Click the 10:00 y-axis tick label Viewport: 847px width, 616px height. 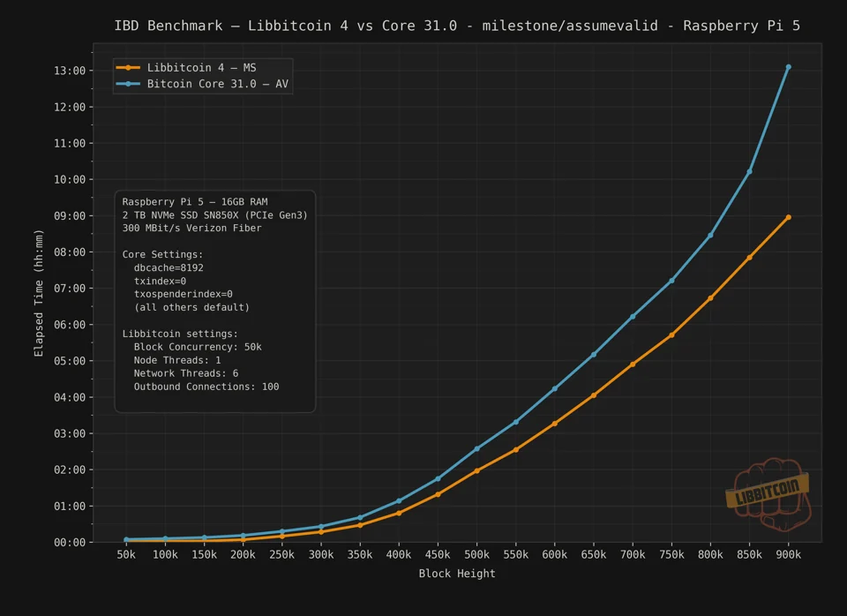pyautogui.click(x=70, y=179)
